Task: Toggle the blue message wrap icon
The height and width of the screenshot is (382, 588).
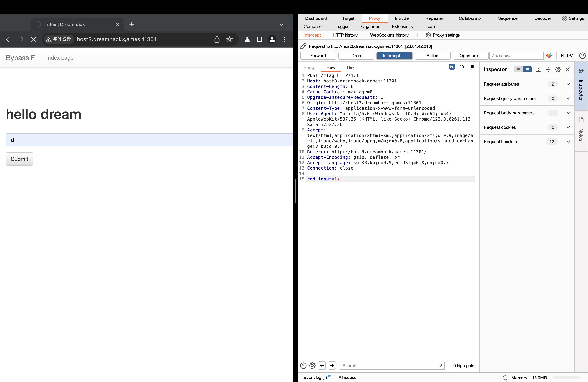Action: click(452, 67)
